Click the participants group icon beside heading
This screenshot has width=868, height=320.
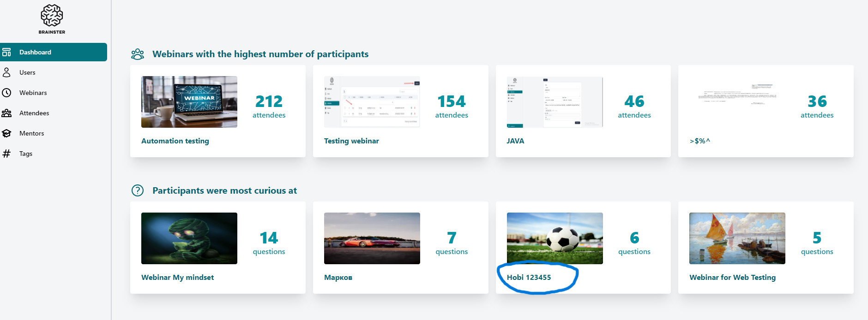(138, 54)
